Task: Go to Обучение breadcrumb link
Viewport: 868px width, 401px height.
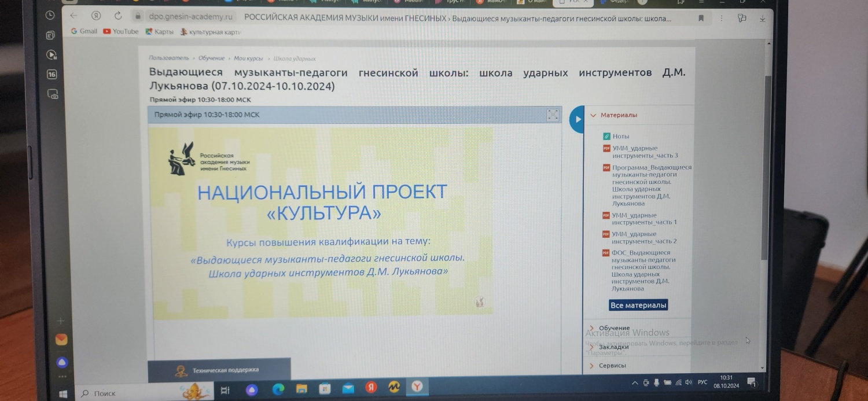Action: [x=211, y=58]
